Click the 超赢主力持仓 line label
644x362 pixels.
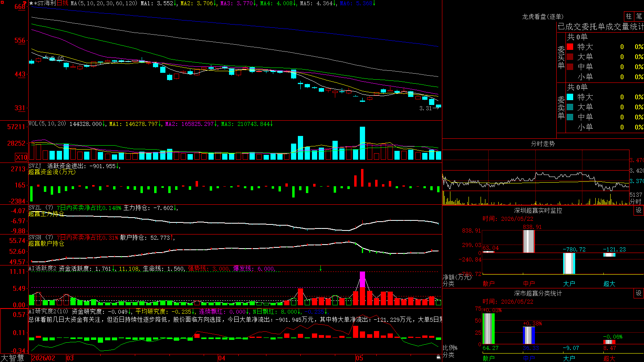[x=46, y=214]
